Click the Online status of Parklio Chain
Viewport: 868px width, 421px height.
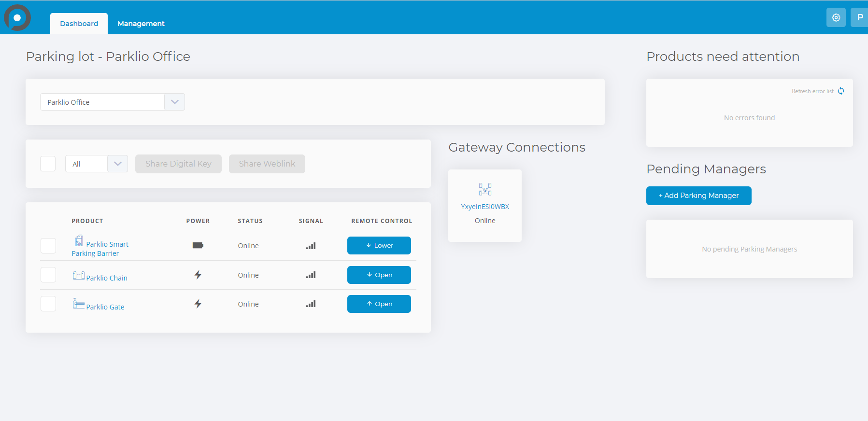pos(248,275)
